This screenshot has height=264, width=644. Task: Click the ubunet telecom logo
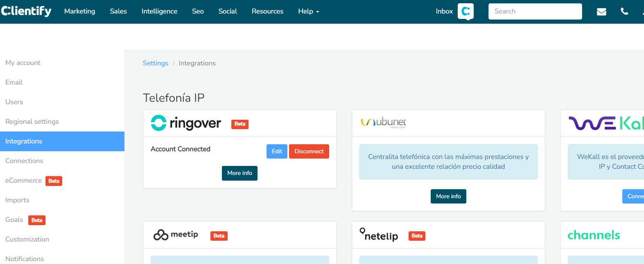pos(383,122)
